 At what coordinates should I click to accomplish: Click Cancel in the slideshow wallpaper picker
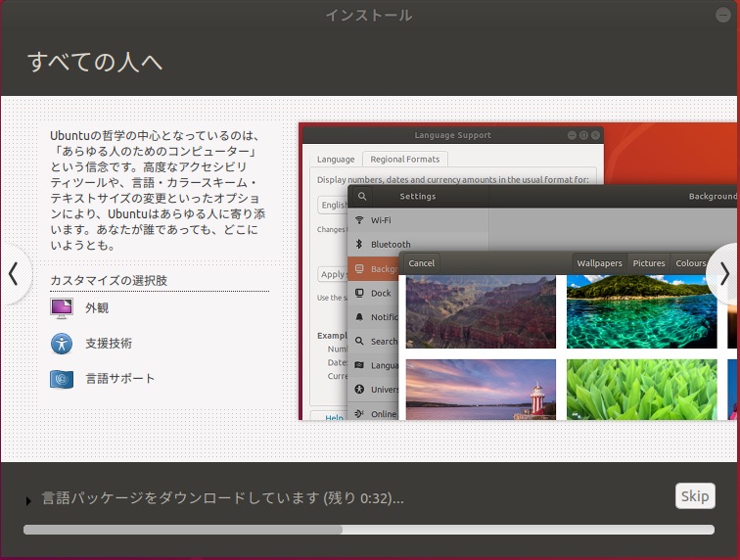pos(422,263)
